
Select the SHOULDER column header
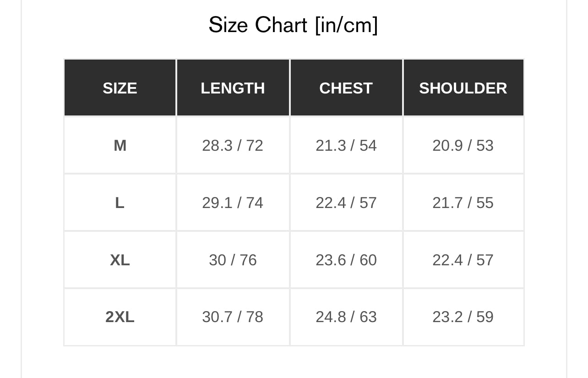pyautogui.click(x=463, y=88)
